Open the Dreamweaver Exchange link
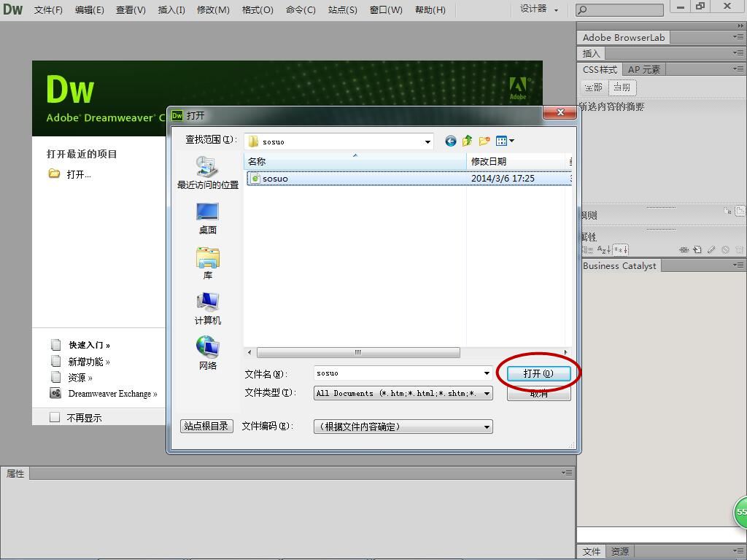Screen dimensions: 747x560 (x=112, y=394)
